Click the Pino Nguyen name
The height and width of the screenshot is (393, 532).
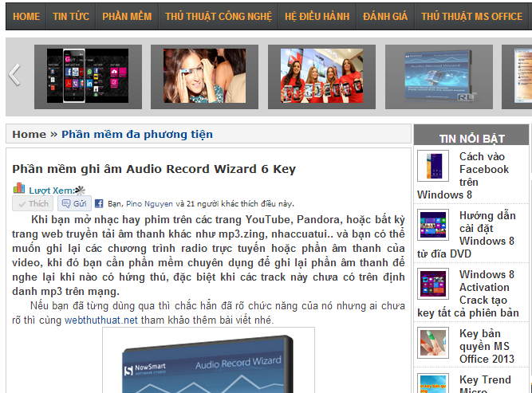click(150, 204)
